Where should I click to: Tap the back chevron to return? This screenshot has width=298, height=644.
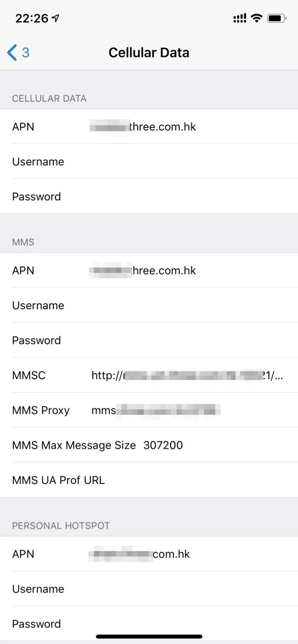pos(12,52)
